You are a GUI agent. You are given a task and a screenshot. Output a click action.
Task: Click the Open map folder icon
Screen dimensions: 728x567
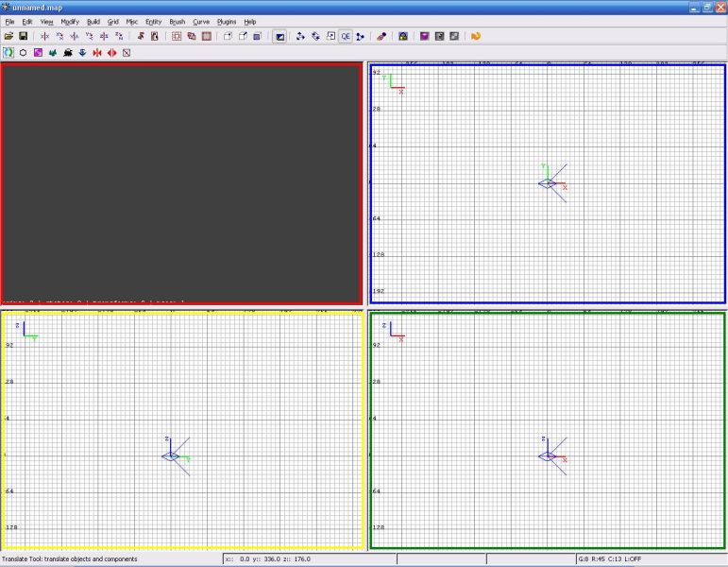click(x=8, y=36)
